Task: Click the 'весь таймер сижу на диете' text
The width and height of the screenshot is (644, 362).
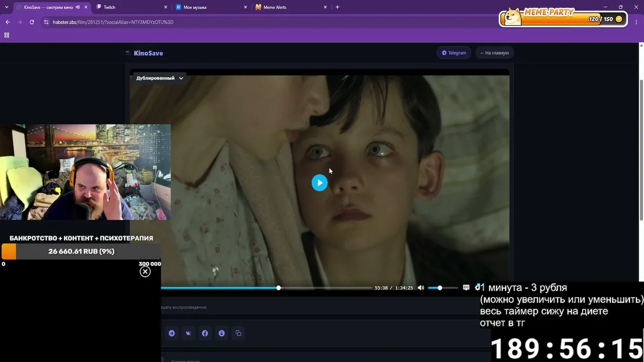Action: (544, 312)
